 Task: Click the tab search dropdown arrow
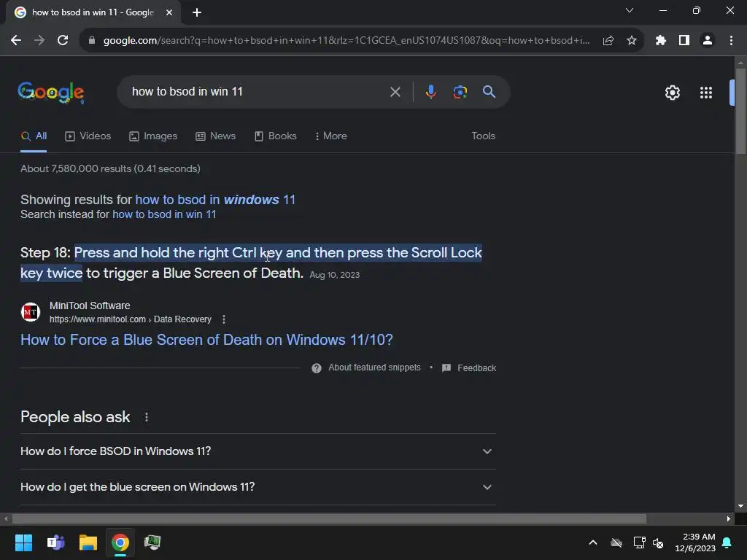click(x=630, y=10)
